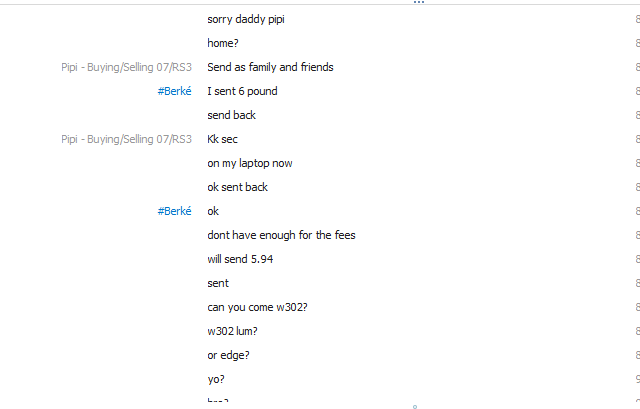The image size is (640, 409).
Task: Click the 'send back' message
Action: point(231,115)
